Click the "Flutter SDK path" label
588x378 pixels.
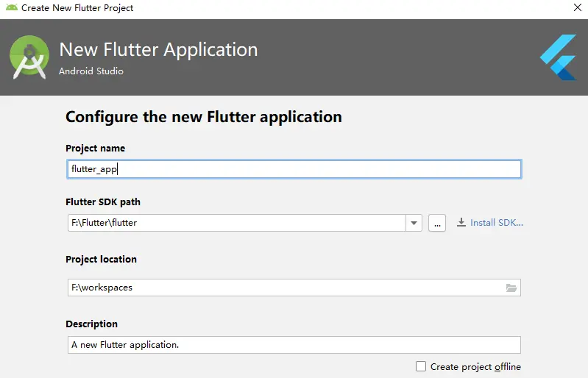click(x=102, y=202)
